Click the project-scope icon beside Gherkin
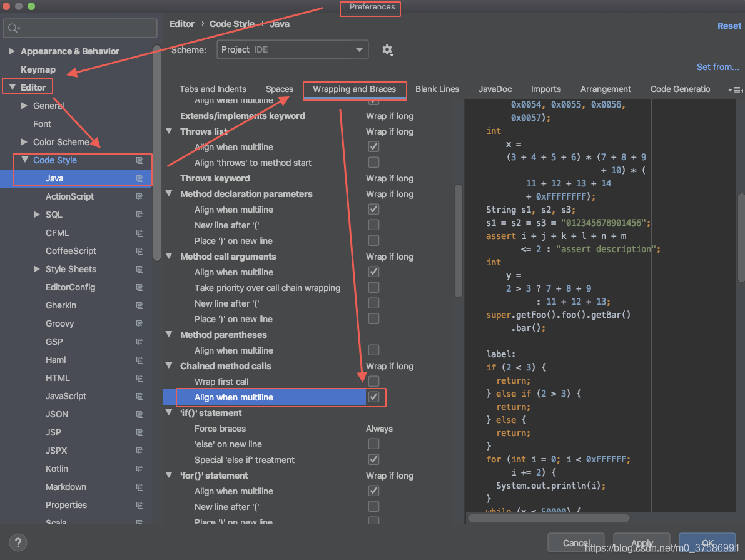The width and height of the screenshot is (745, 560). tap(139, 306)
